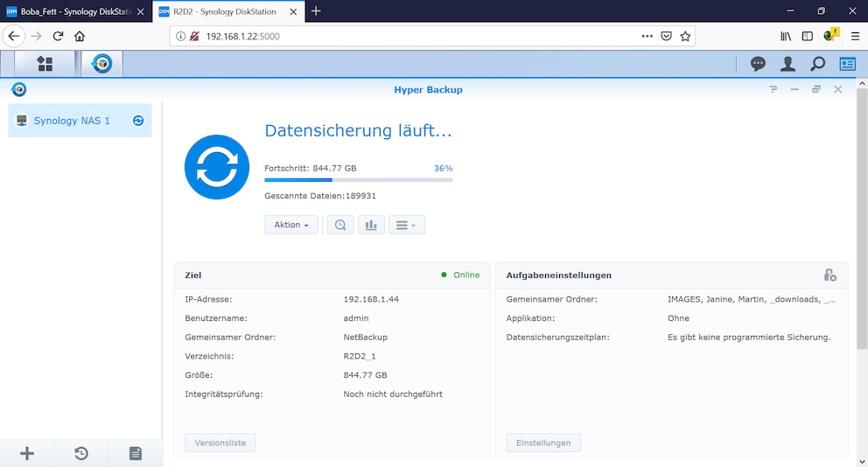Select the Synology NAS 1 backup task

pyautogui.click(x=80, y=121)
